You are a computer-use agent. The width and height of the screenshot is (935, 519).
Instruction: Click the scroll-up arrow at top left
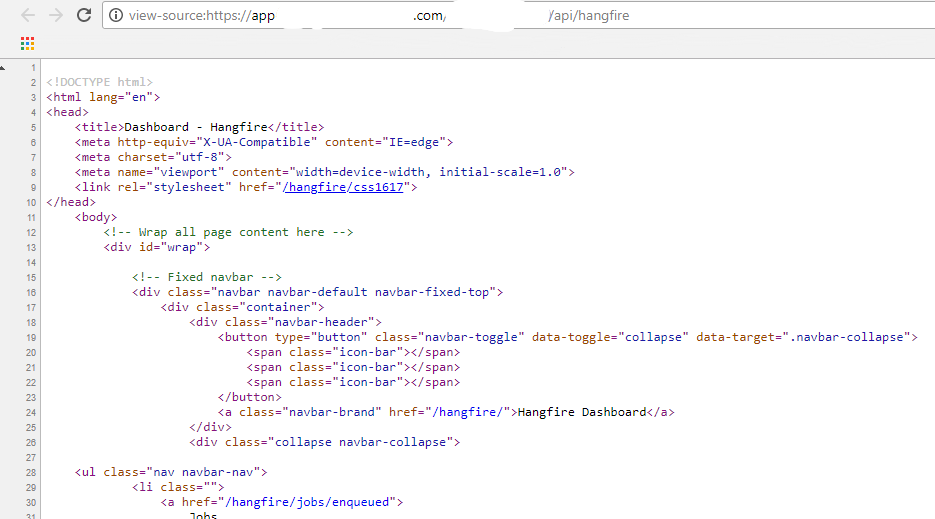click(x=3, y=68)
